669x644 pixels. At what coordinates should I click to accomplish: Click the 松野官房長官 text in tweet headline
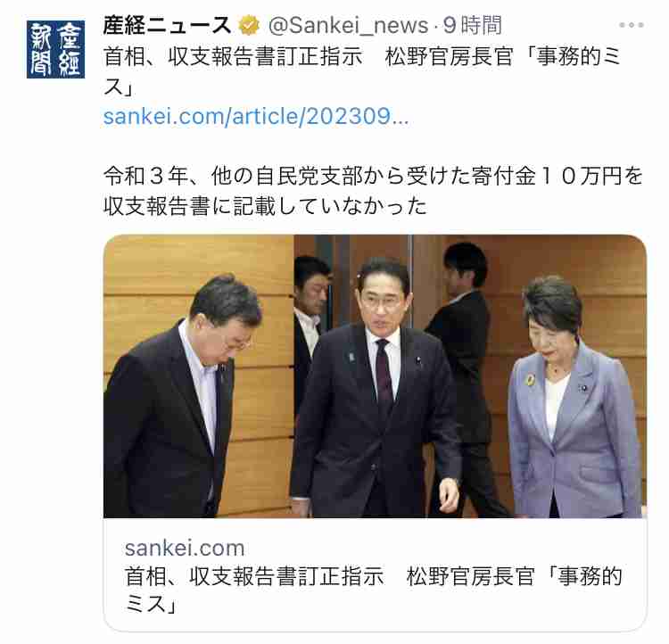click(x=449, y=56)
